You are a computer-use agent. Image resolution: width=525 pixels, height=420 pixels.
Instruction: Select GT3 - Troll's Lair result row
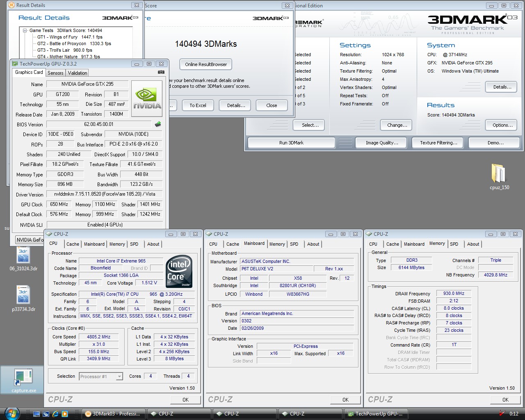tap(65, 50)
